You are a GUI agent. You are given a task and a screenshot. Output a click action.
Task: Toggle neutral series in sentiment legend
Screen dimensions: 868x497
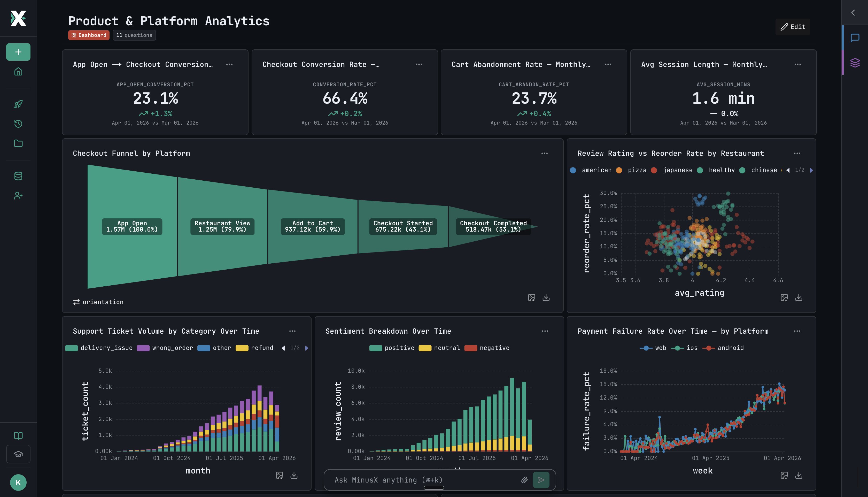439,348
